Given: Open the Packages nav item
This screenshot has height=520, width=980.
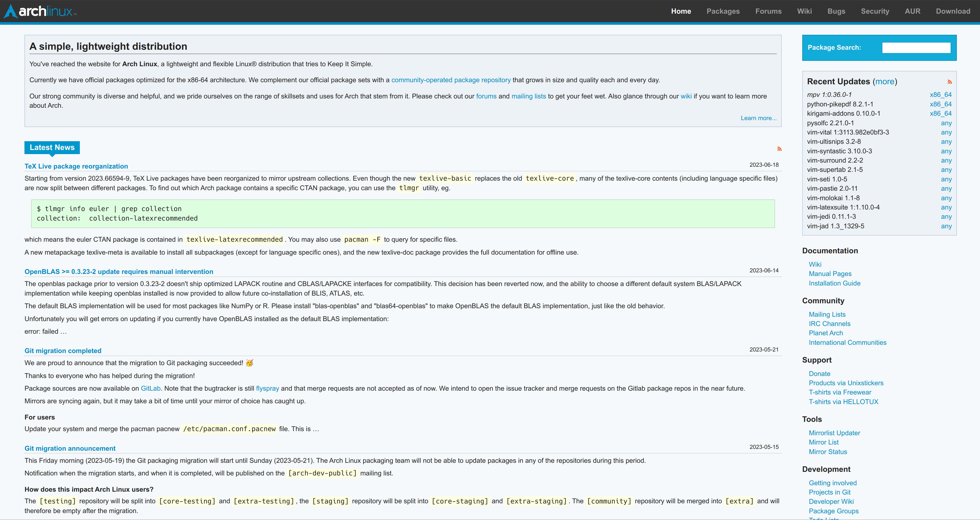Looking at the screenshot, I should [x=723, y=11].
